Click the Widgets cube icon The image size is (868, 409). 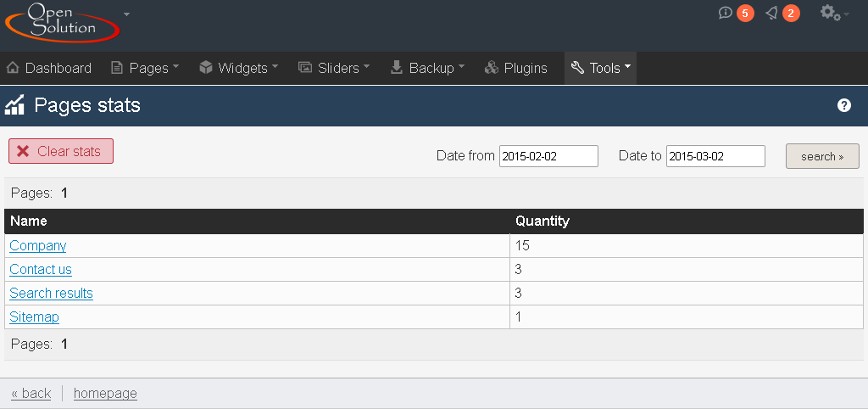[x=206, y=68]
